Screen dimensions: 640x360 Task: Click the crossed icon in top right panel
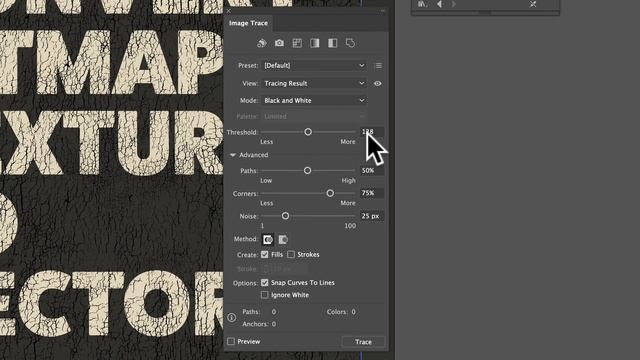pos(533,4)
